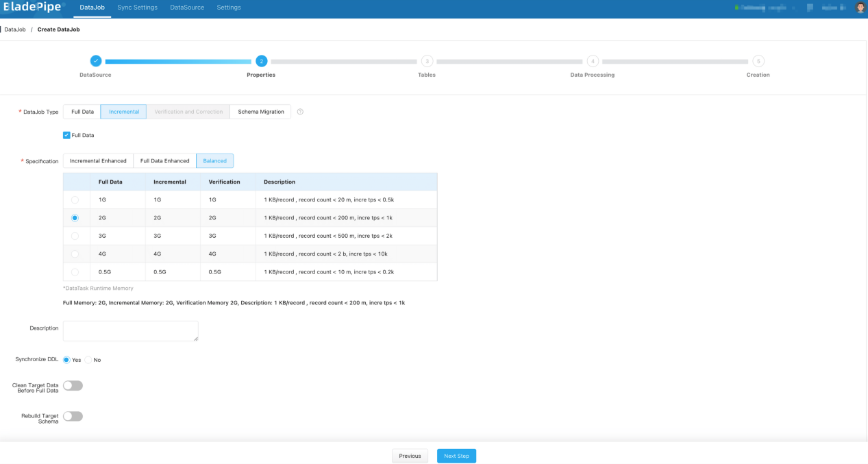
Task: Select Incremental Enhanced specification
Action: [x=98, y=161]
